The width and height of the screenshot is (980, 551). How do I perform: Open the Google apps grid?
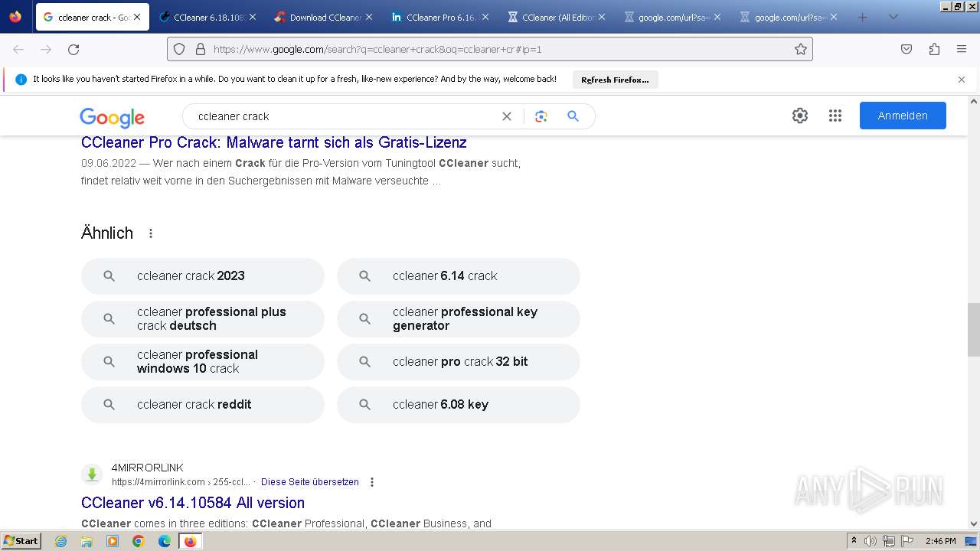click(835, 116)
